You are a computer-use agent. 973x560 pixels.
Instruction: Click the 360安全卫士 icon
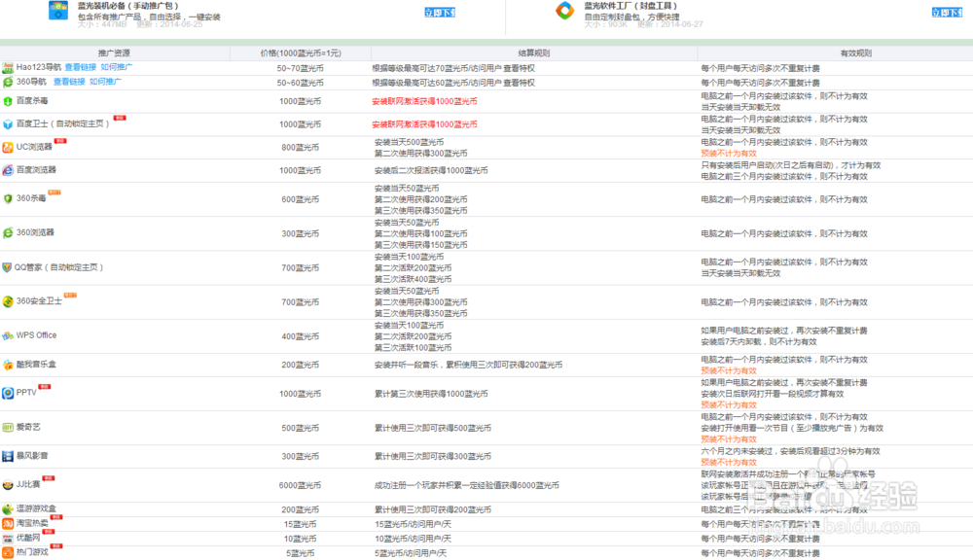click(8, 301)
